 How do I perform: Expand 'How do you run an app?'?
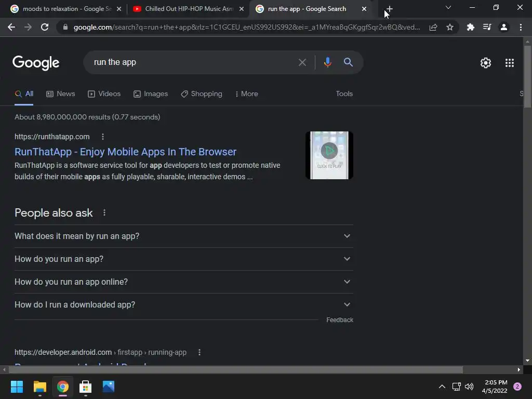(184, 259)
